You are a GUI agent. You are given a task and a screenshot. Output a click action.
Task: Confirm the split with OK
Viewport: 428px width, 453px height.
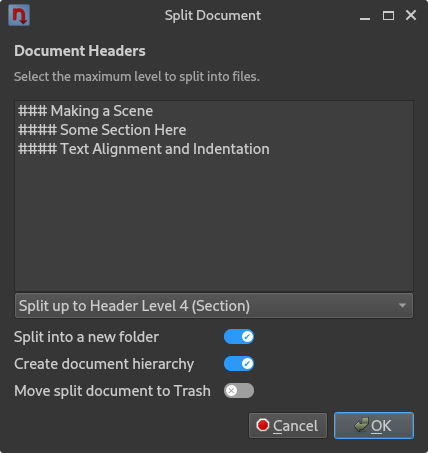(374, 425)
